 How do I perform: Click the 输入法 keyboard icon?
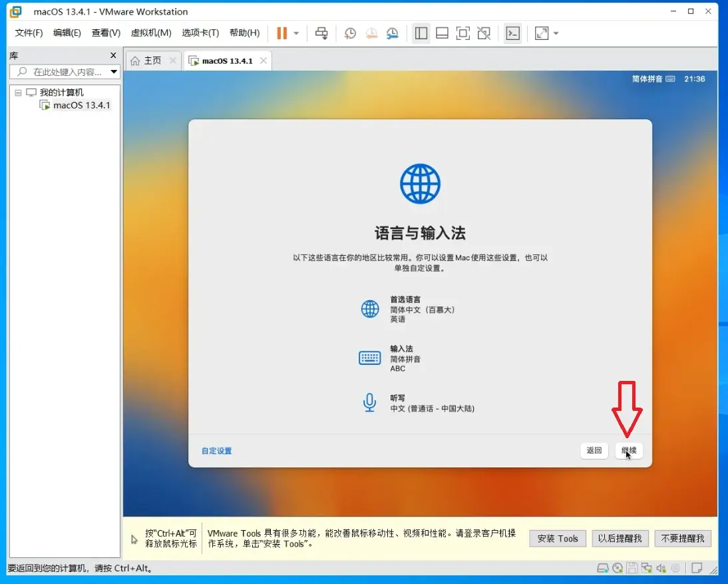[x=369, y=358]
